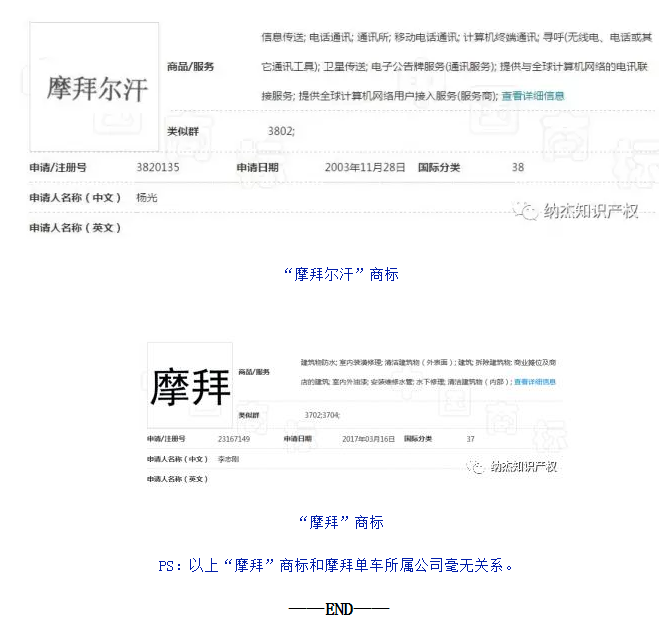The image size is (667, 636).
Task: Click goods text line starting 建筑物防水
Action: 428,362
